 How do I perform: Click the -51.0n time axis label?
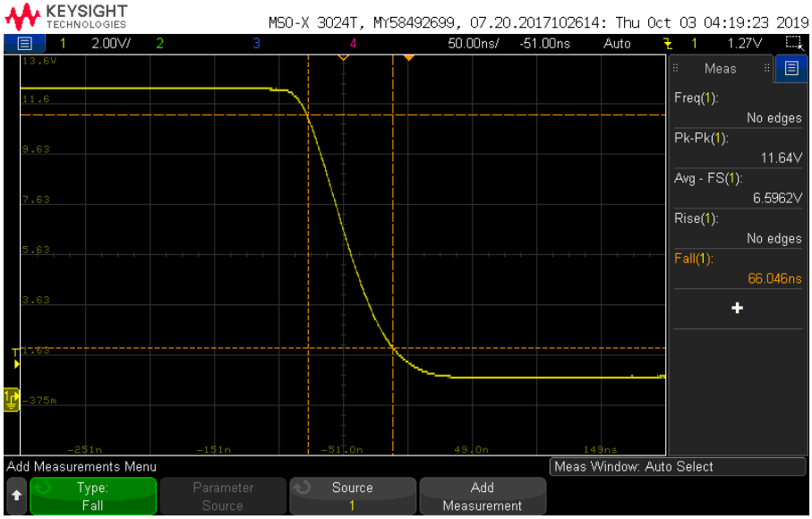[x=342, y=450]
